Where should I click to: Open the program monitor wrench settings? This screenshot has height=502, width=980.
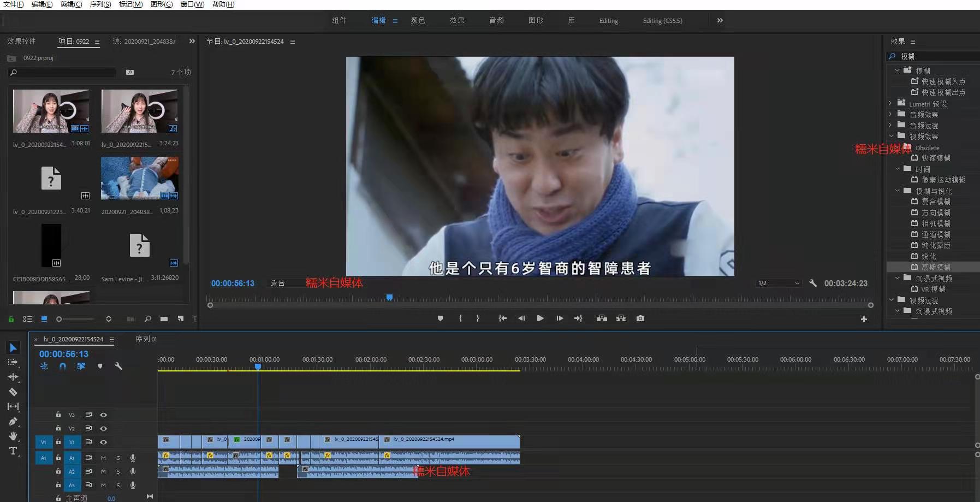tap(813, 283)
